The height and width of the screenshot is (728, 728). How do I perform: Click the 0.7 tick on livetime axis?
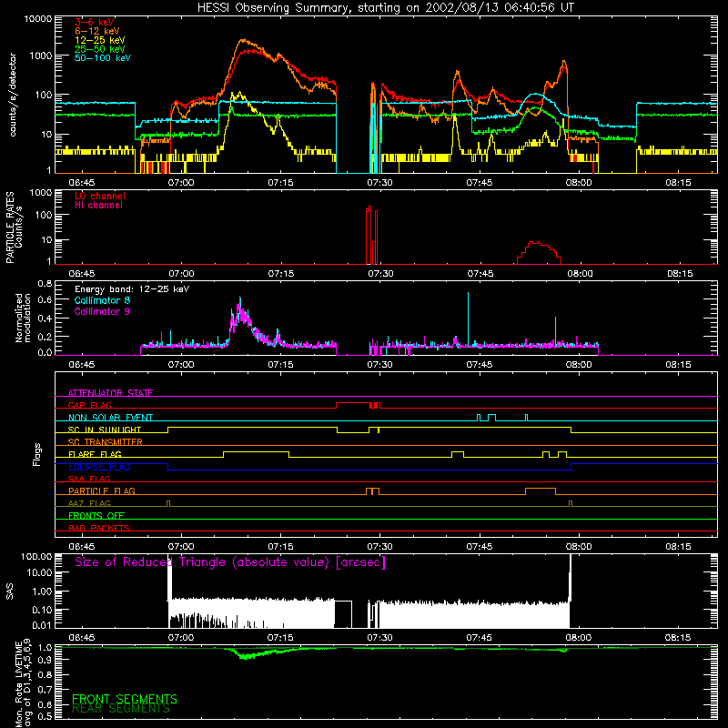click(45, 690)
